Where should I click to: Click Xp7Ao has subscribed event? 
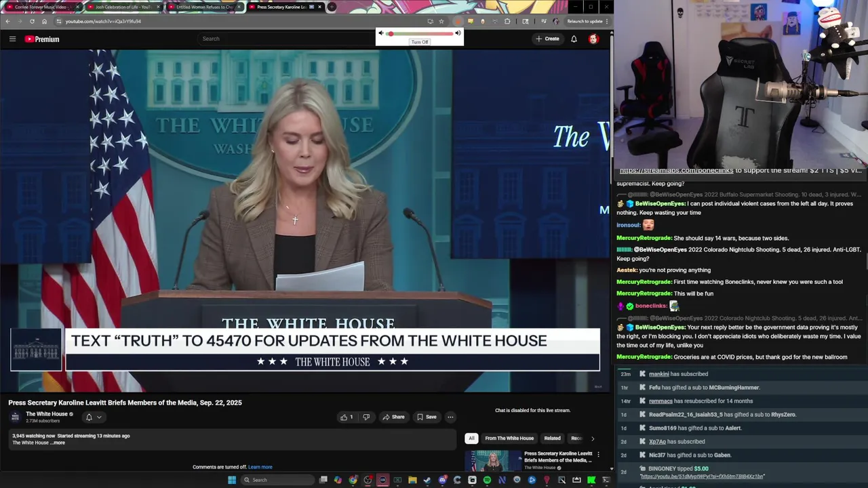[x=677, y=442]
